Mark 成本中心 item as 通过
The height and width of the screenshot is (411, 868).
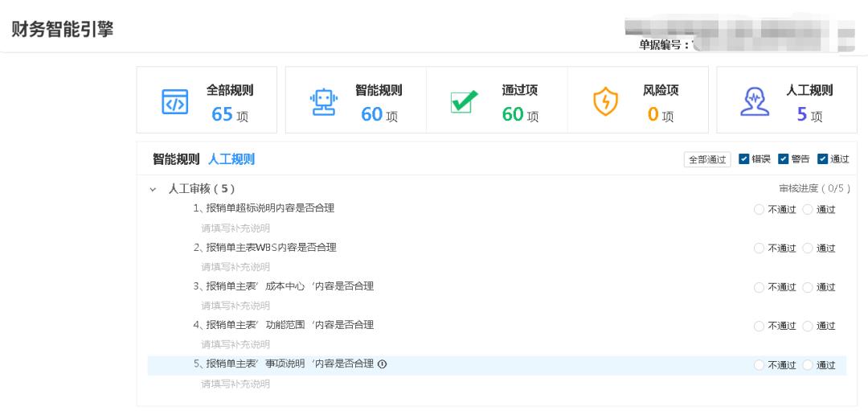point(808,287)
